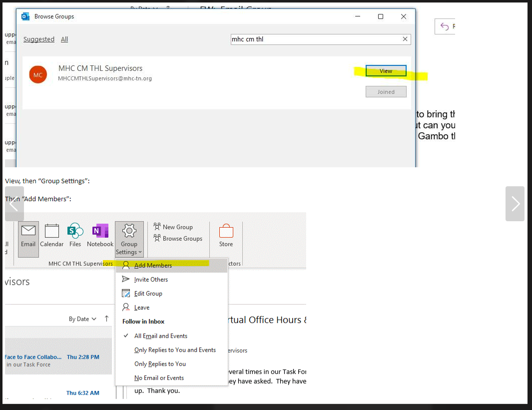The height and width of the screenshot is (410, 532).
Task: Open the OneNote Notebook ribbon button
Action: click(100, 236)
